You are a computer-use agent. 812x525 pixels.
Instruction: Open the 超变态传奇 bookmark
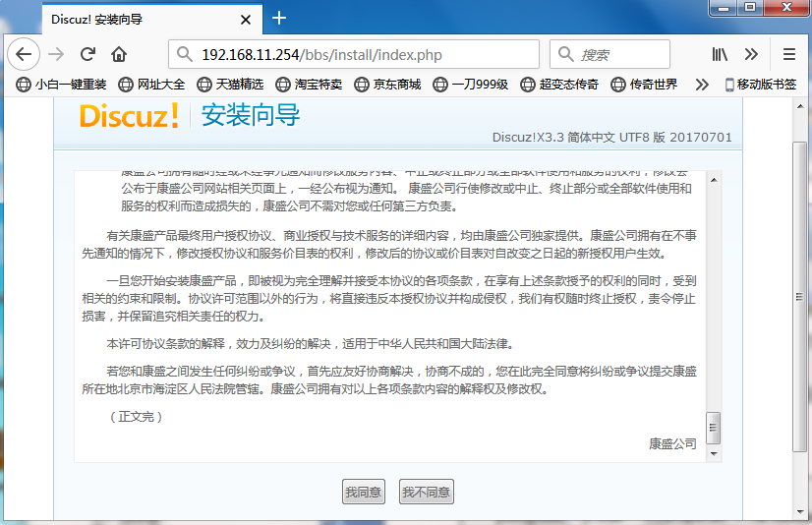pos(559,85)
